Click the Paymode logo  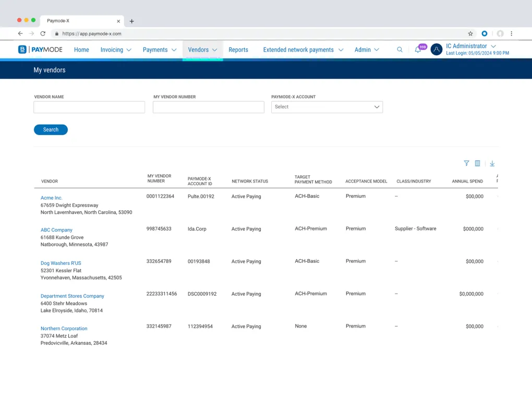click(x=40, y=50)
